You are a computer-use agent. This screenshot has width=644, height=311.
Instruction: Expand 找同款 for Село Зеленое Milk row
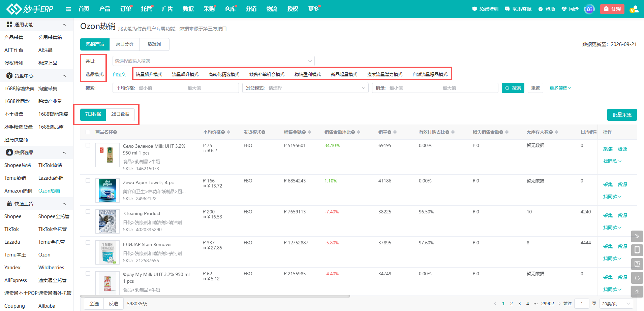click(x=612, y=161)
